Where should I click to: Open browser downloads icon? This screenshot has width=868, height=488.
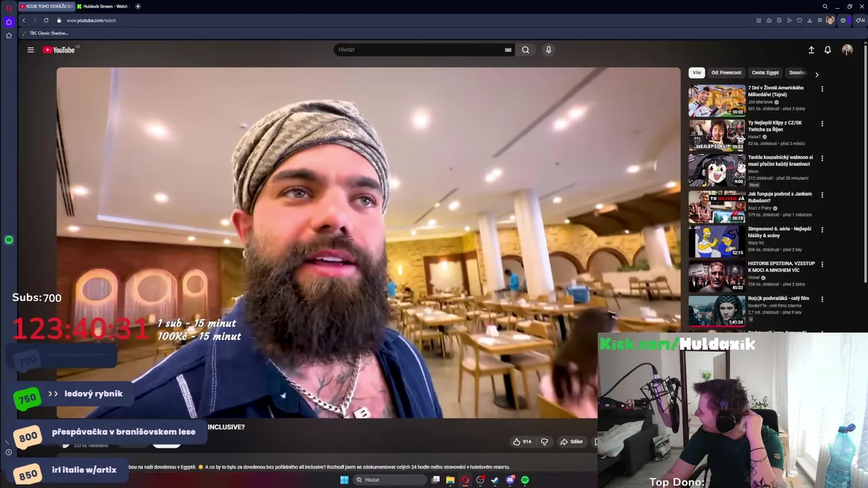[x=810, y=20]
